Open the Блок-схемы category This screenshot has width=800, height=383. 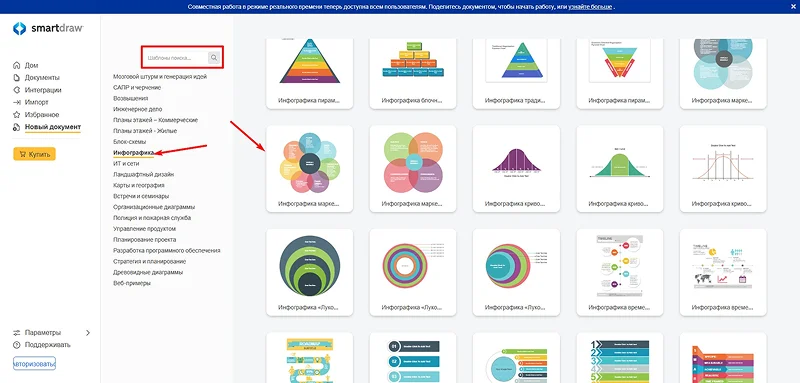(130, 142)
